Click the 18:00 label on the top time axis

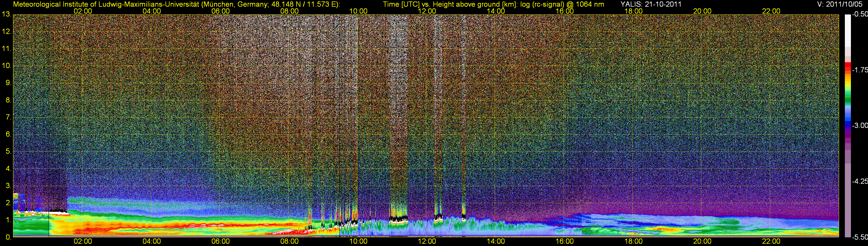(x=633, y=11)
